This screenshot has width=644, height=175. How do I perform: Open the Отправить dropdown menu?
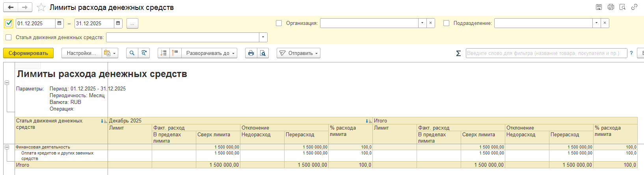click(298, 53)
